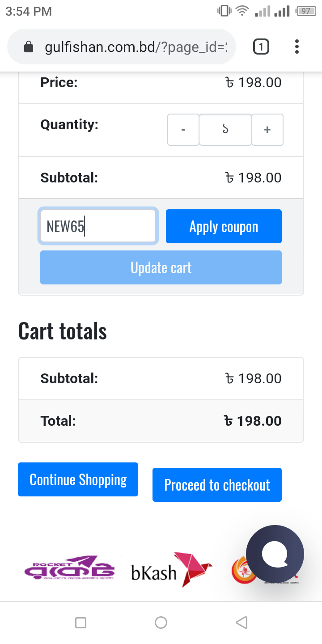Viewport: 322px width, 644px height.
Task: Focus the quantity number field
Action: (x=225, y=130)
